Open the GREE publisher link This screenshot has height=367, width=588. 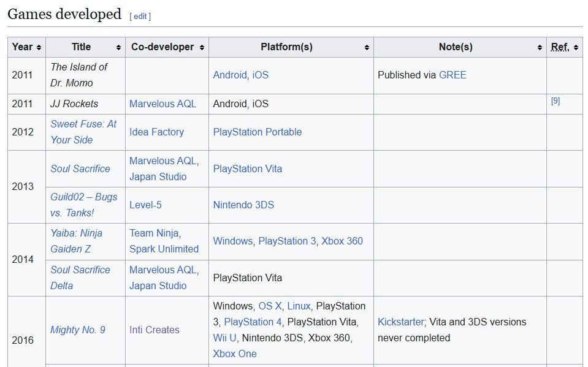click(x=452, y=75)
